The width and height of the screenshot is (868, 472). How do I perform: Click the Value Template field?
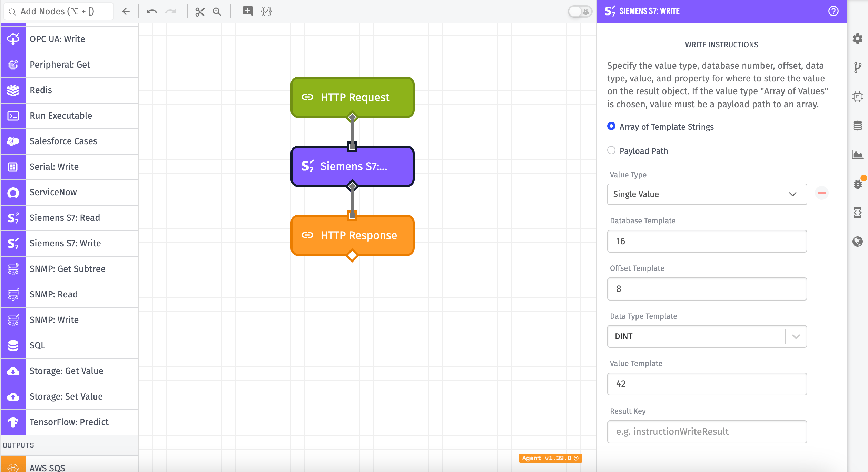707,384
